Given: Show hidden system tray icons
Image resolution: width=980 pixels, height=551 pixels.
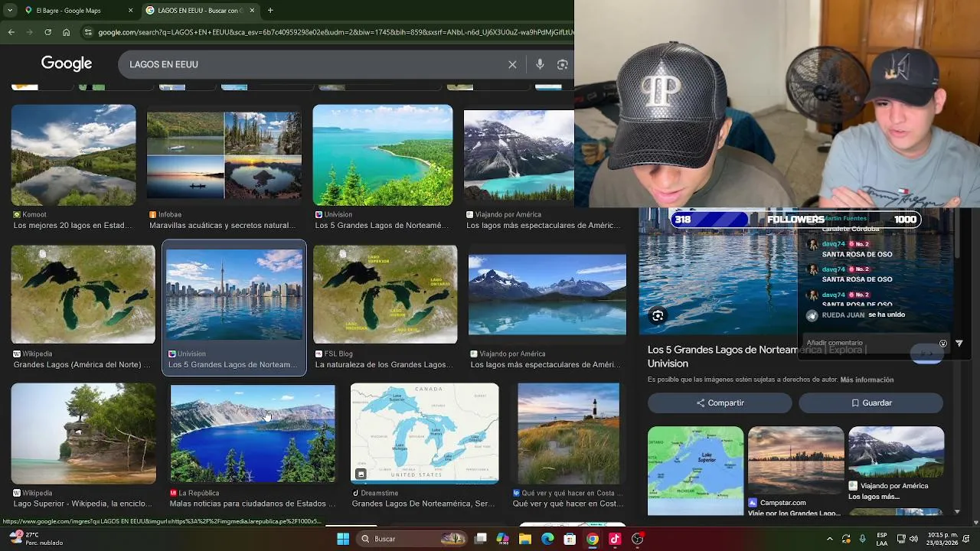Looking at the screenshot, I should coord(829,539).
